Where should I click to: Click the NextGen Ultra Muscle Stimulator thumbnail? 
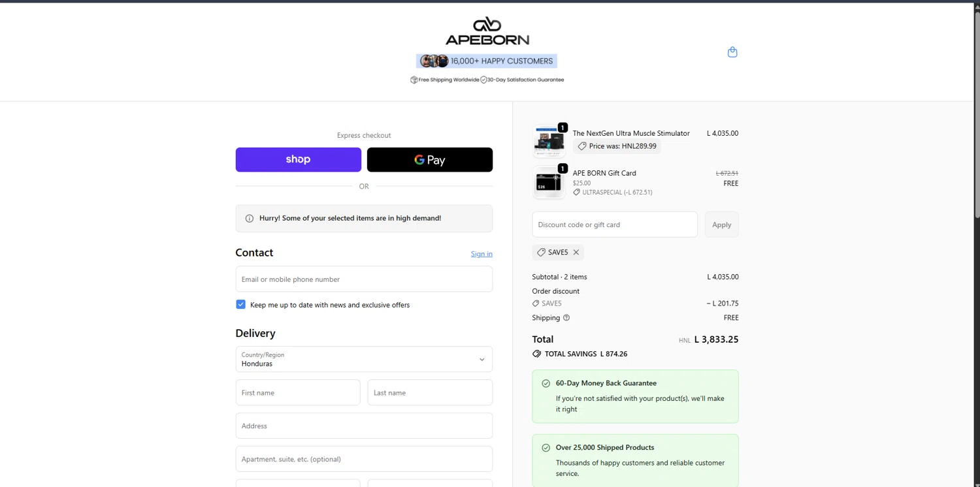point(549,141)
